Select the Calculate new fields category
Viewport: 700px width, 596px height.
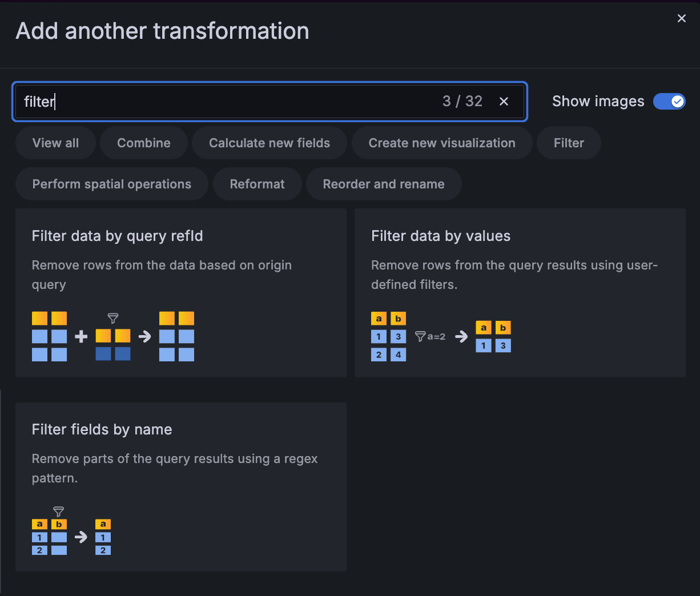coord(269,143)
